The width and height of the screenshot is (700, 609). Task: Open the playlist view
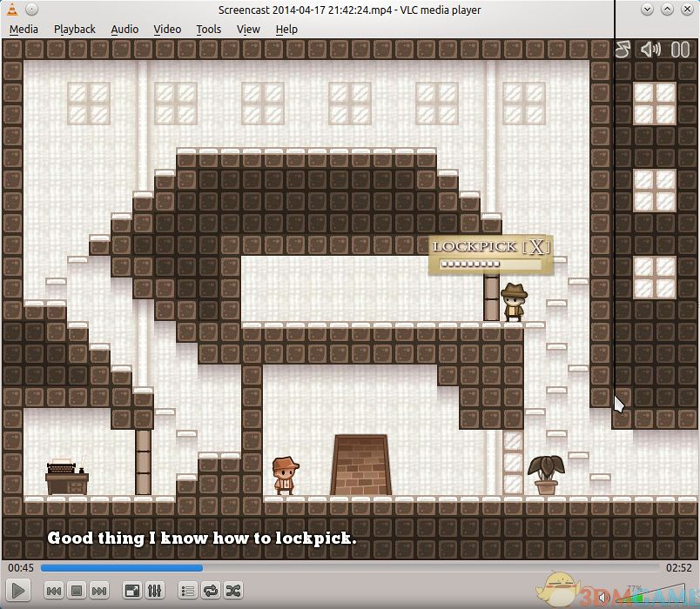(x=188, y=591)
